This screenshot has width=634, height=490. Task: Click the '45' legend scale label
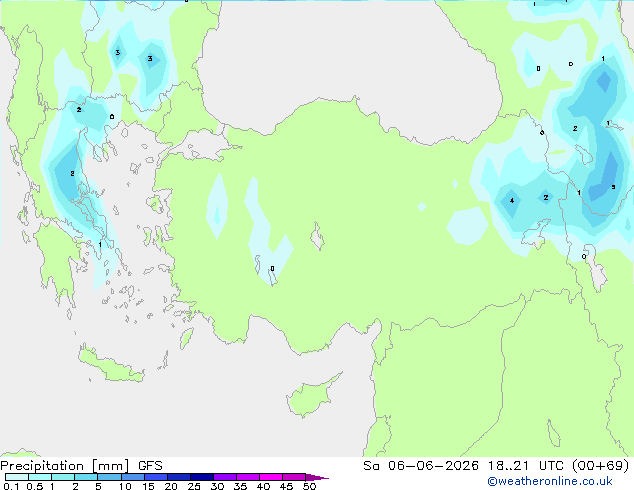coord(286,486)
